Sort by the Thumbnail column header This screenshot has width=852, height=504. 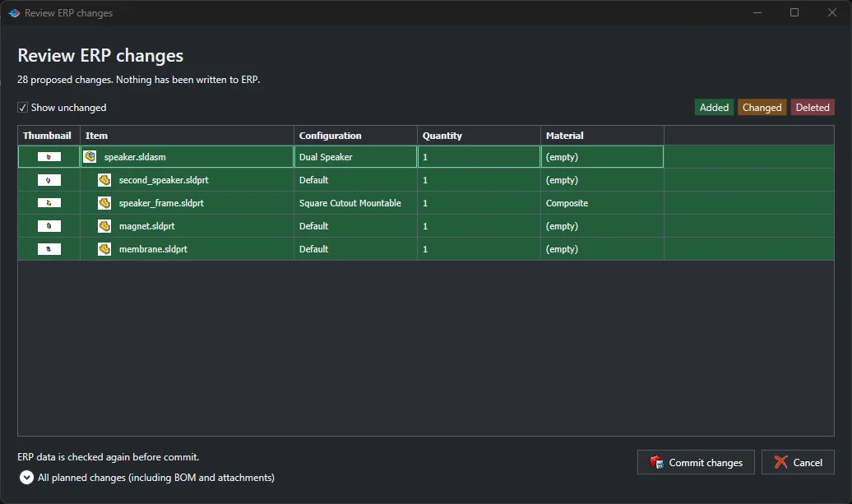pos(49,136)
